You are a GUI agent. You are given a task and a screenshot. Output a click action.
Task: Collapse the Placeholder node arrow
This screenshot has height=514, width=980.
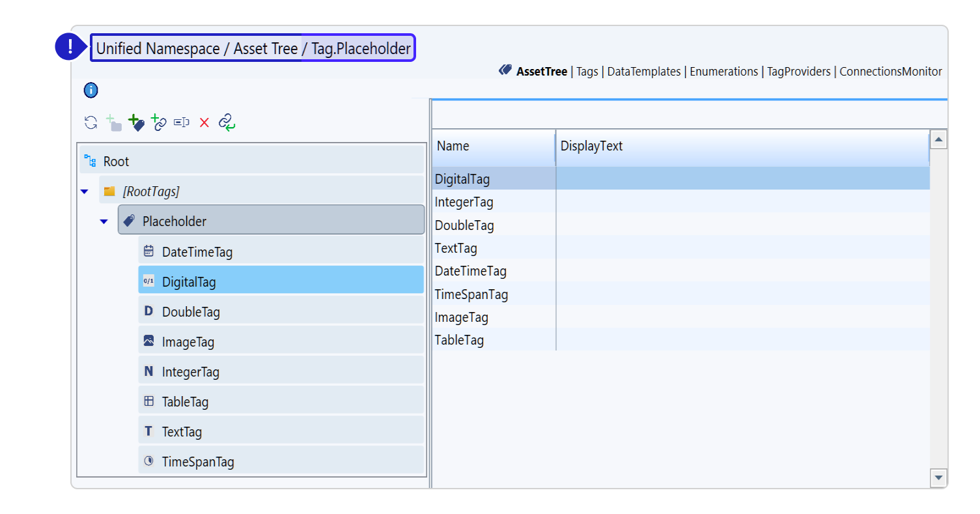(x=104, y=221)
